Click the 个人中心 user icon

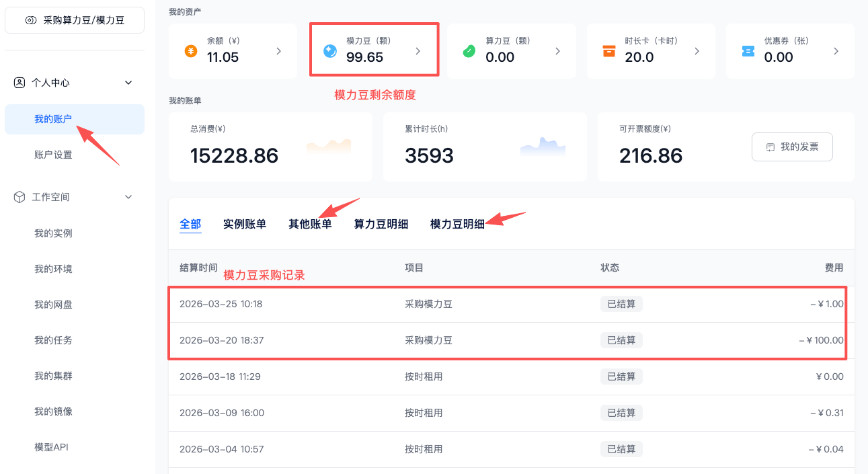point(19,83)
